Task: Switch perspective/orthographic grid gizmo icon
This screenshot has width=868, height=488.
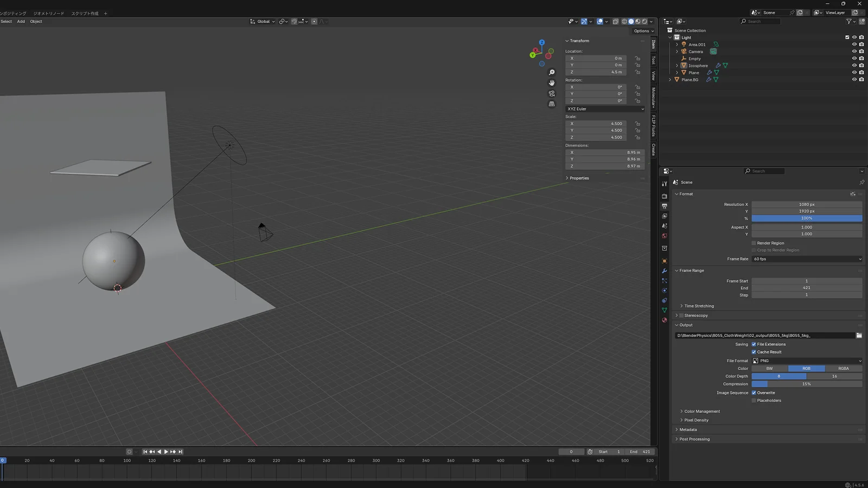Action: [x=552, y=104]
